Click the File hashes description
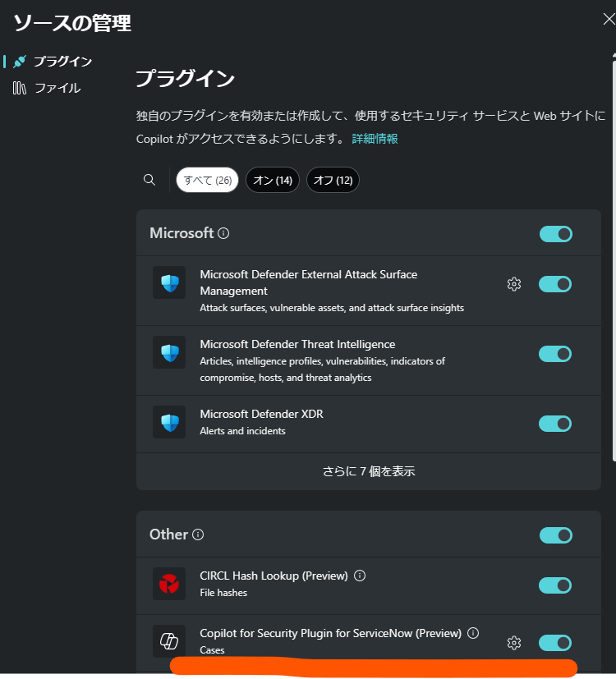 [x=223, y=593]
